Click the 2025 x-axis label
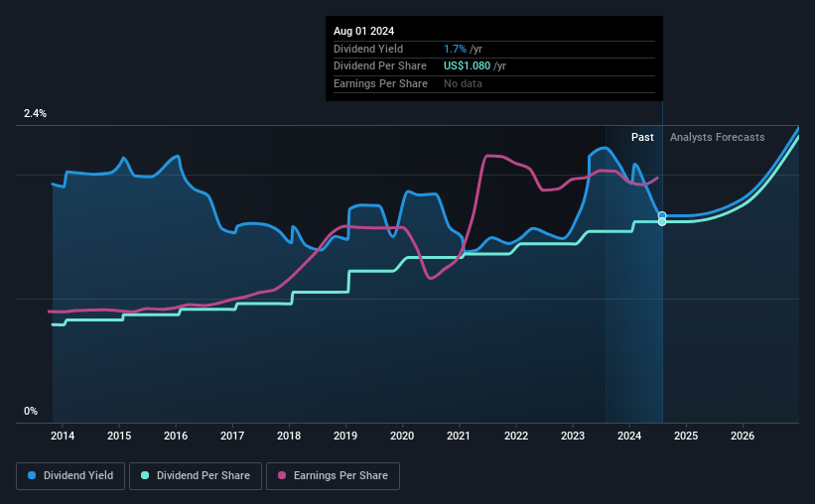Viewport: 815px width, 504px height. [686, 436]
